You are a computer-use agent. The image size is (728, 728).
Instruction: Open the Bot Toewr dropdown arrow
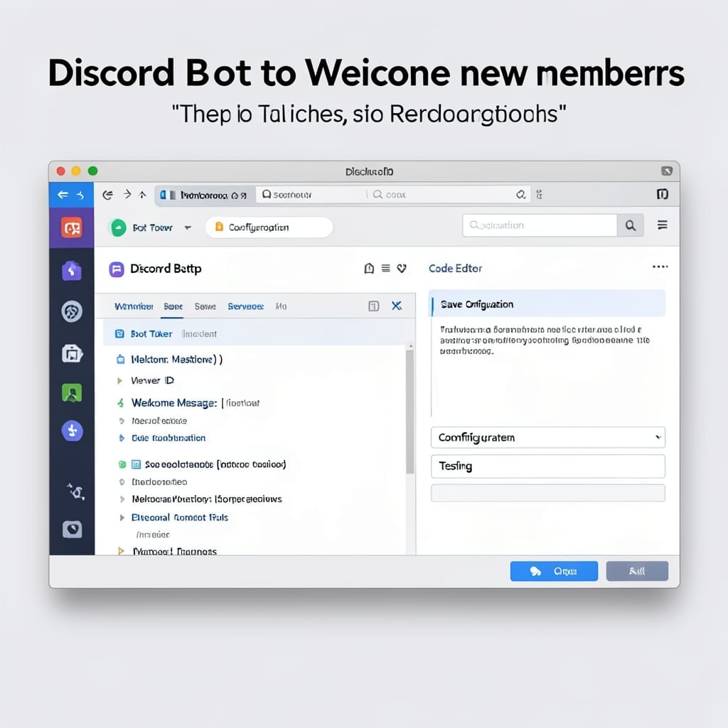(188, 227)
